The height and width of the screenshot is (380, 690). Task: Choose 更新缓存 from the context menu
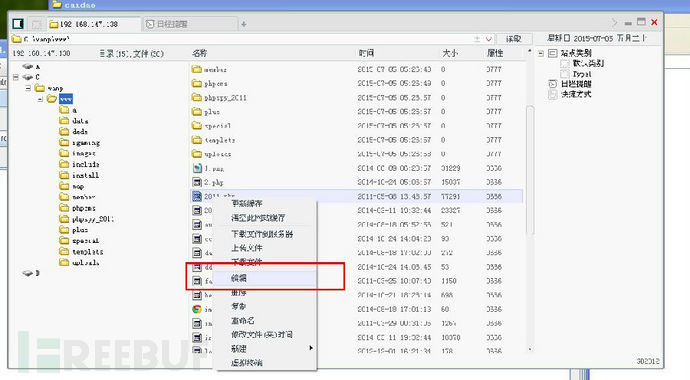[247, 204]
